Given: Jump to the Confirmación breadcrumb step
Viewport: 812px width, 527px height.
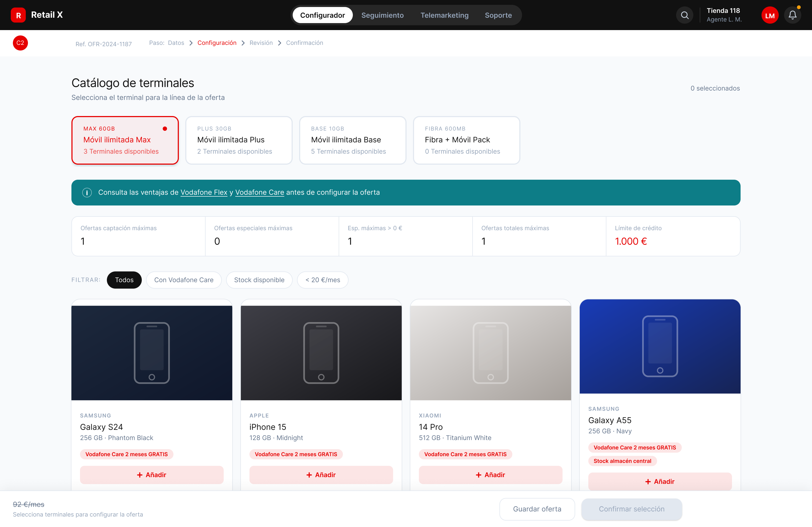Looking at the screenshot, I should click(x=304, y=43).
